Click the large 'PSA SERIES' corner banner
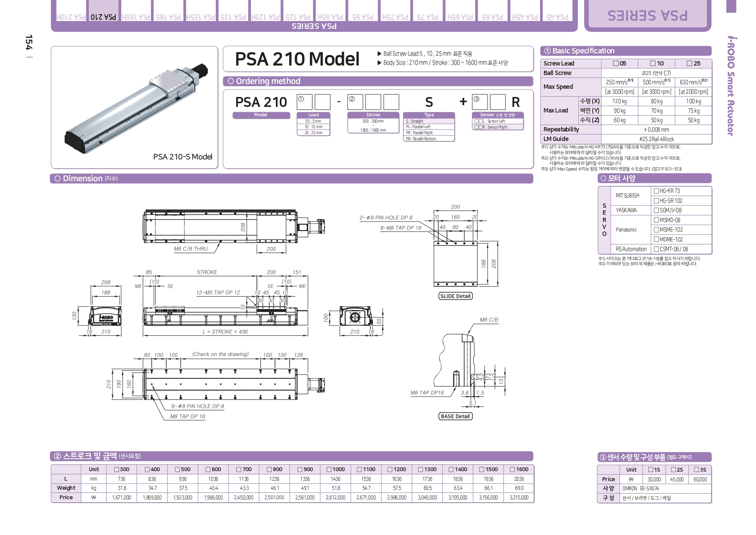 point(647,15)
